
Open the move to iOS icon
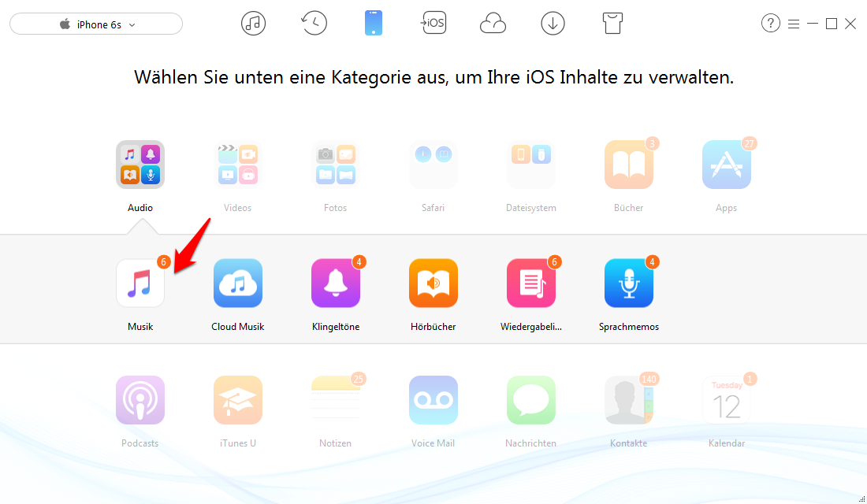(x=433, y=23)
